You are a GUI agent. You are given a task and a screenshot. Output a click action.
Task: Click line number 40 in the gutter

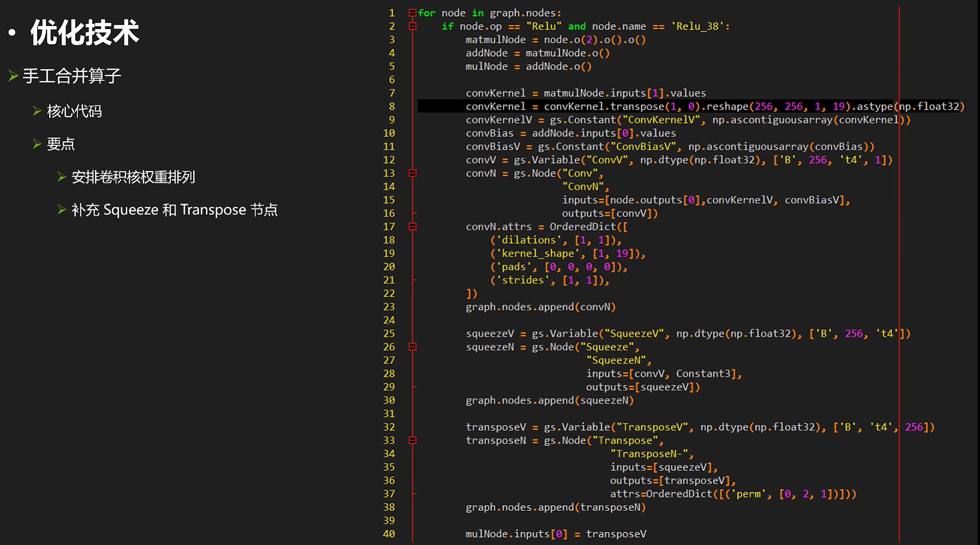point(389,534)
